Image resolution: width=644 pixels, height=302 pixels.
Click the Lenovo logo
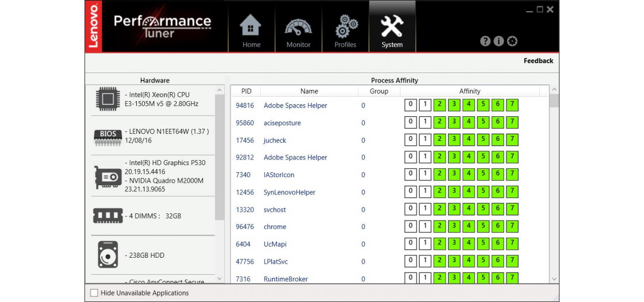[94, 26]
